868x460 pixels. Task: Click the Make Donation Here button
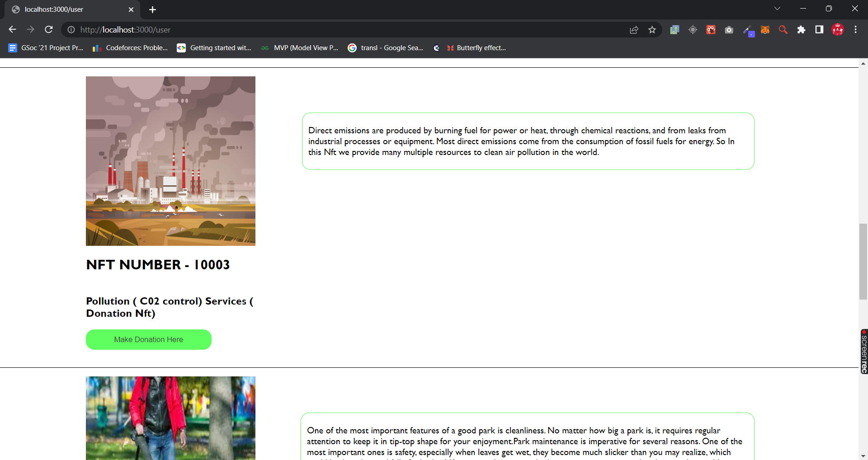point(149,339)
